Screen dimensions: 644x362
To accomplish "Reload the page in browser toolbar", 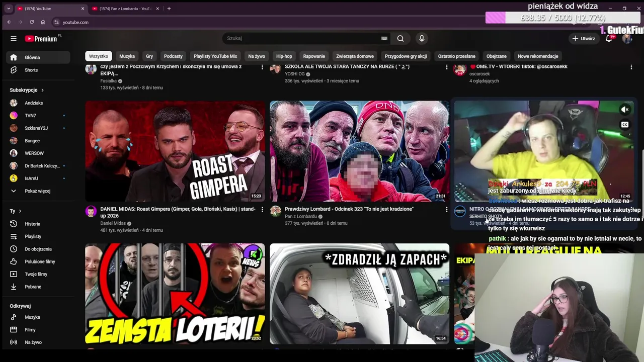I will tap(32, 22).
